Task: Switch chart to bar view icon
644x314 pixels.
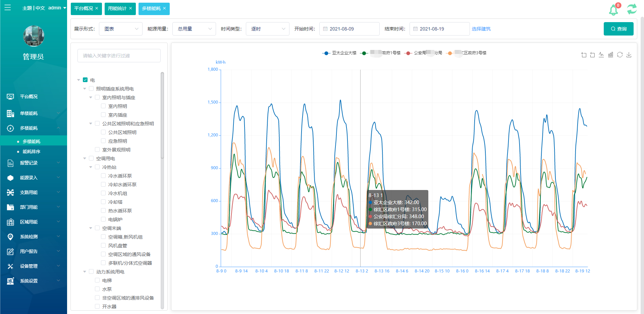Action: pyautogui.click(x=610, y=55)
